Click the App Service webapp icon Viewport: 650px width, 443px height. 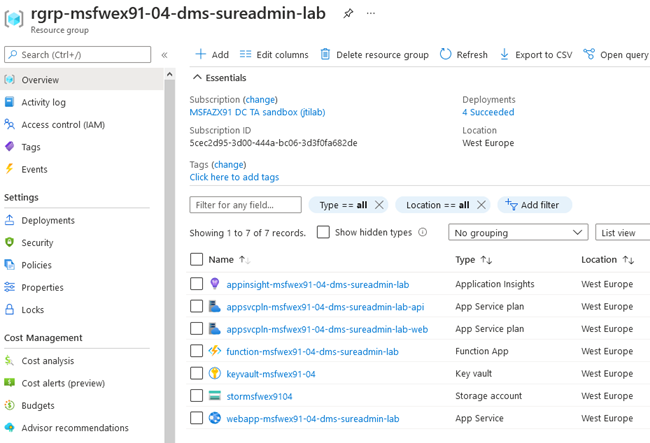[214, 418]
